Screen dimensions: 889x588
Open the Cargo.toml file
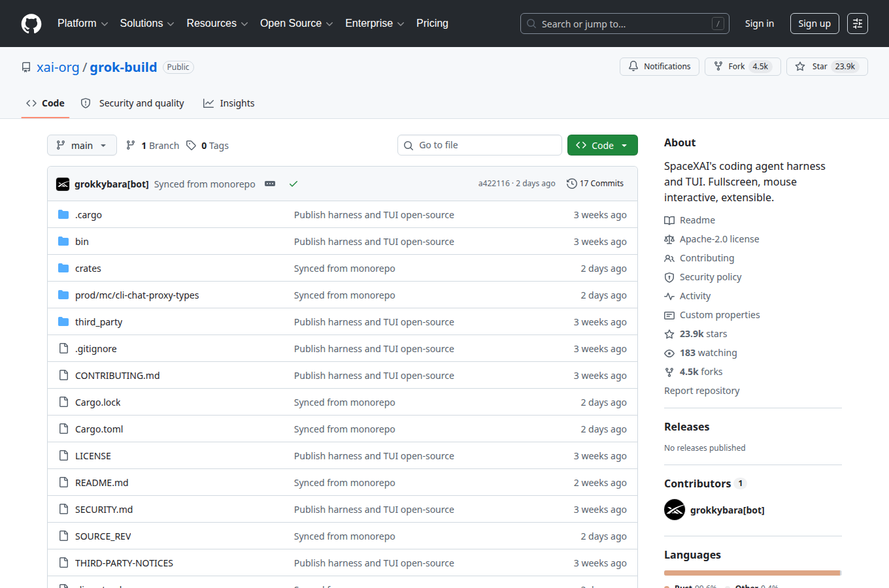click(x=99, y=429)
